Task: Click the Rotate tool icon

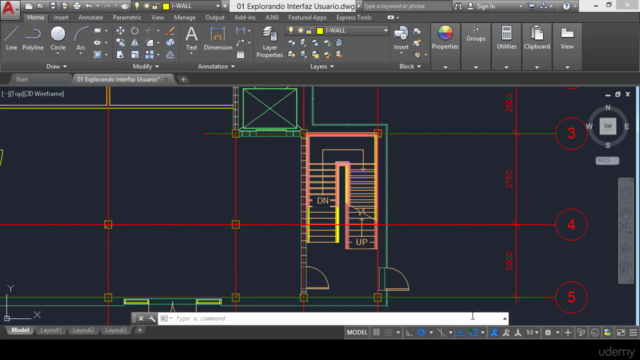Action: 134,31
